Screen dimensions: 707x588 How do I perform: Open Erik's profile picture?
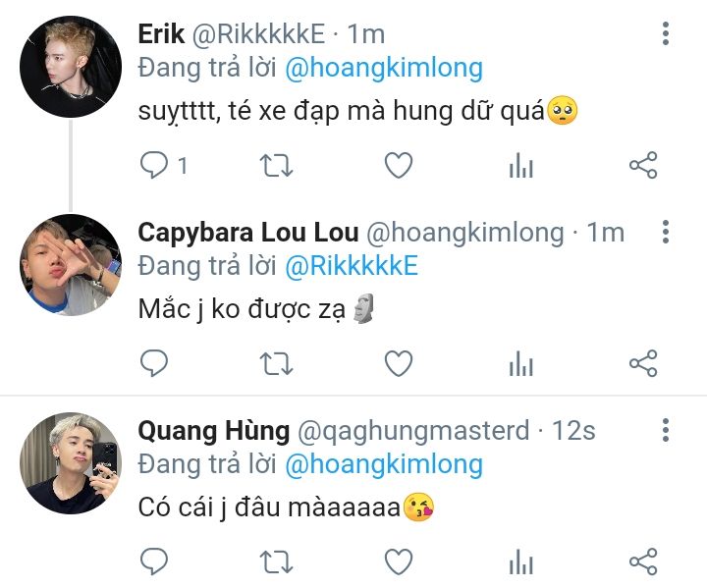coord(71,67)
